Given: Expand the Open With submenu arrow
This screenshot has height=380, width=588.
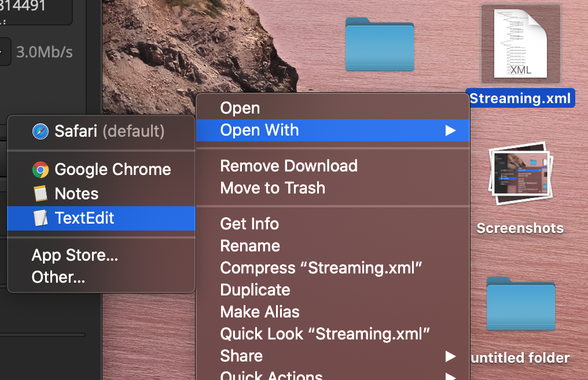Looking at the screenshot, I should (450, 130).
